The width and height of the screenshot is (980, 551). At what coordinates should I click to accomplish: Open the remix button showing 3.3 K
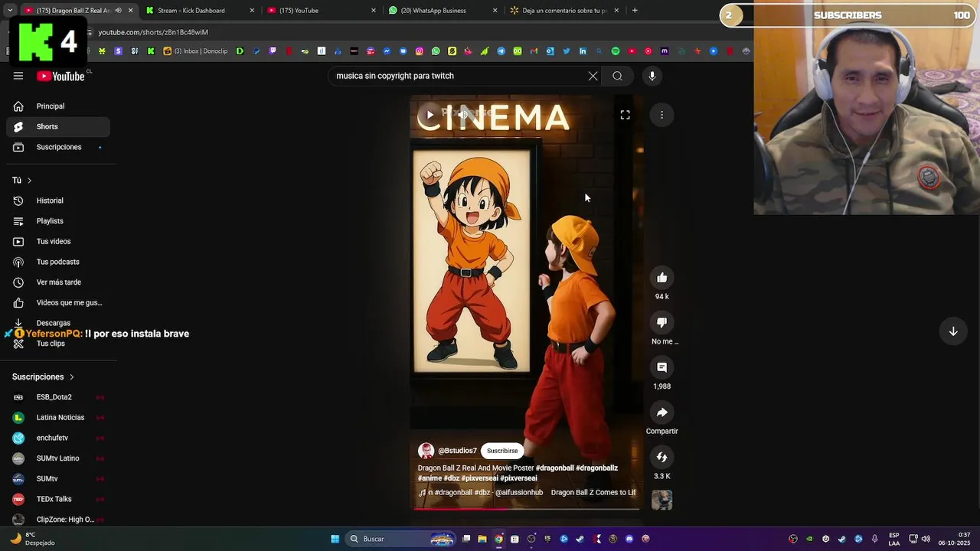[x=661, y=457]
